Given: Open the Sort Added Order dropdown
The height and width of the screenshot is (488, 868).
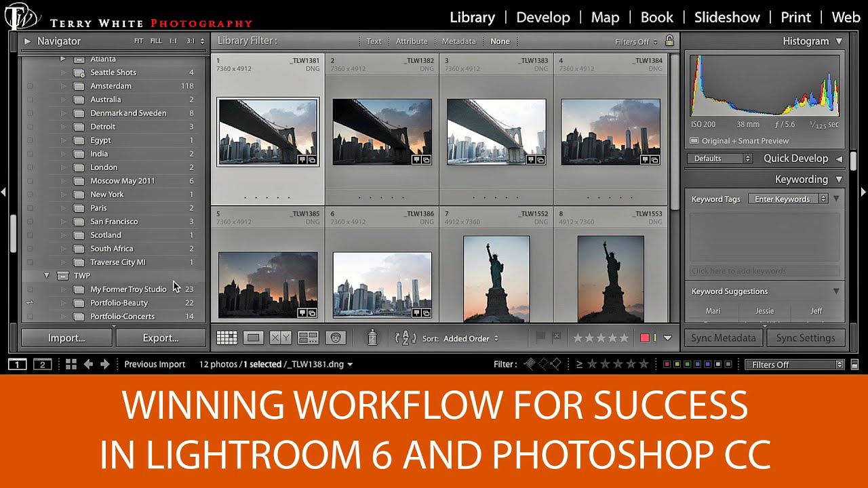Looking at the screenshot, I should point(471,338).
